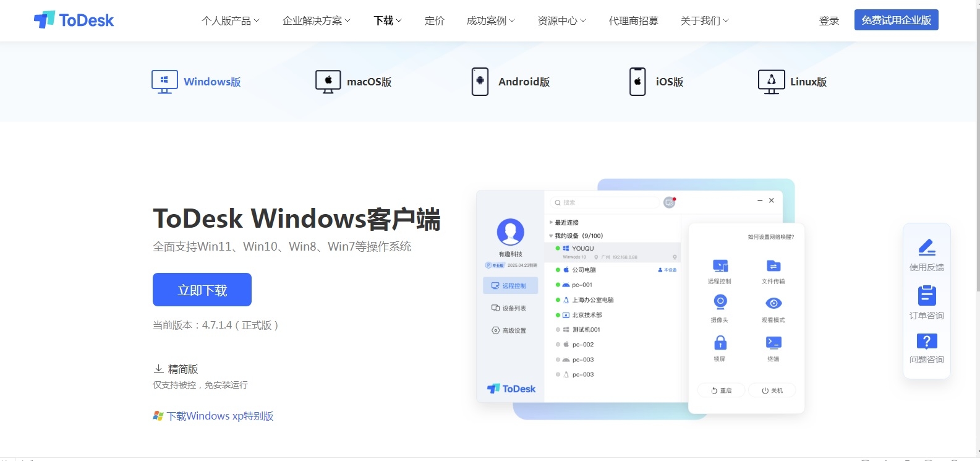Screen dimensions: 980x461
Task: Click the 使用反馈 feedback icon
Action: [x=926, y=248]
